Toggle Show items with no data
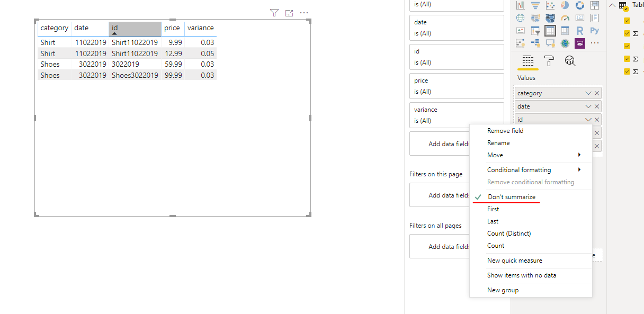This screenshot has width=644, height=314. click(531, 275)
